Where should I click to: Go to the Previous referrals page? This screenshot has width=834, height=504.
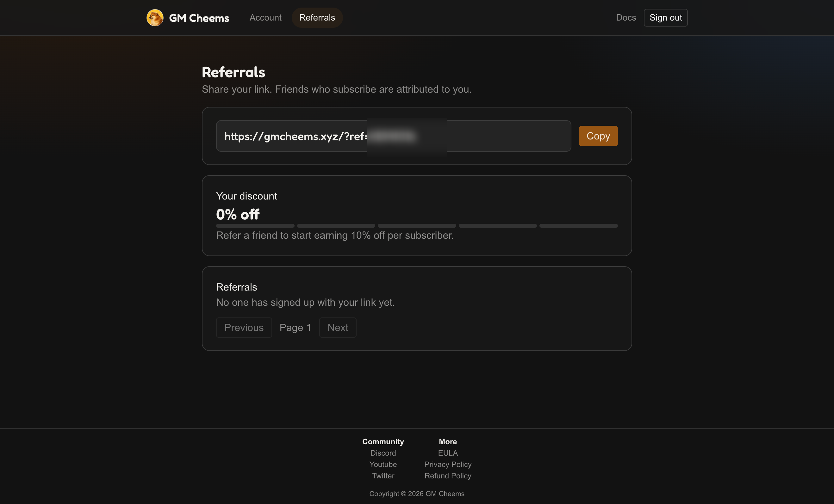click(244, 328)
